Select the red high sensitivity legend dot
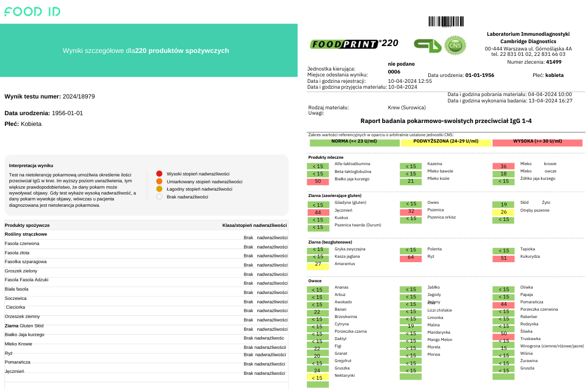This screenshot has height=392, width=588. pos(159,173)
